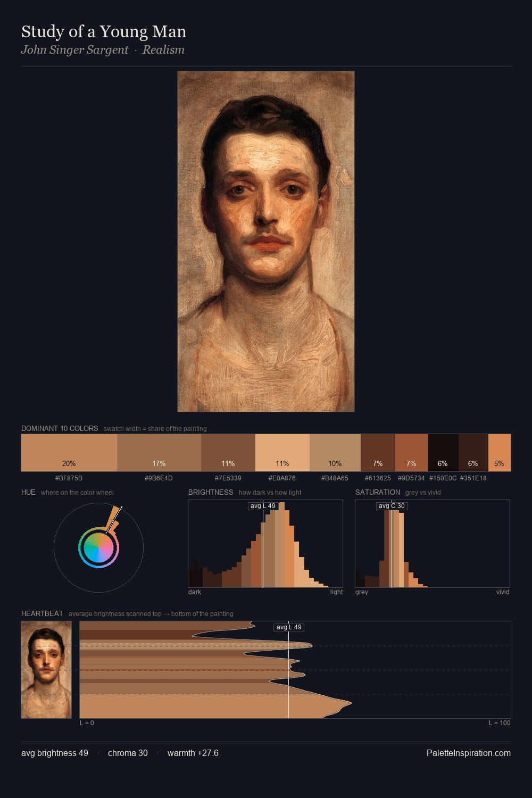Viewport: 532px width, 798px height.
Task: Click the #BF875B swatch showing 20%
Action: [x=69, y=453]
